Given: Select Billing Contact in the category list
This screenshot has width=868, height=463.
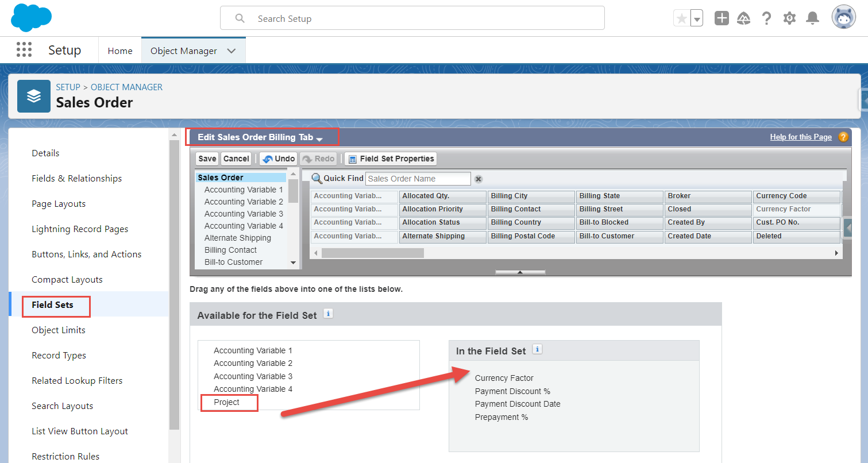Looking at the screenshot, I should coord(230,250).
